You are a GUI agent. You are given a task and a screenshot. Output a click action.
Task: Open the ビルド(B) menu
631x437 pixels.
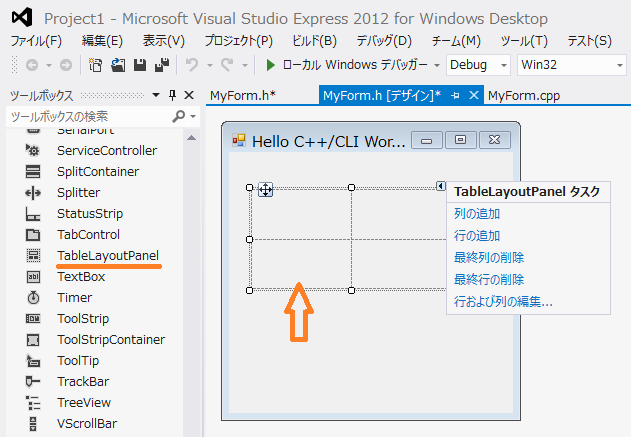314,41
